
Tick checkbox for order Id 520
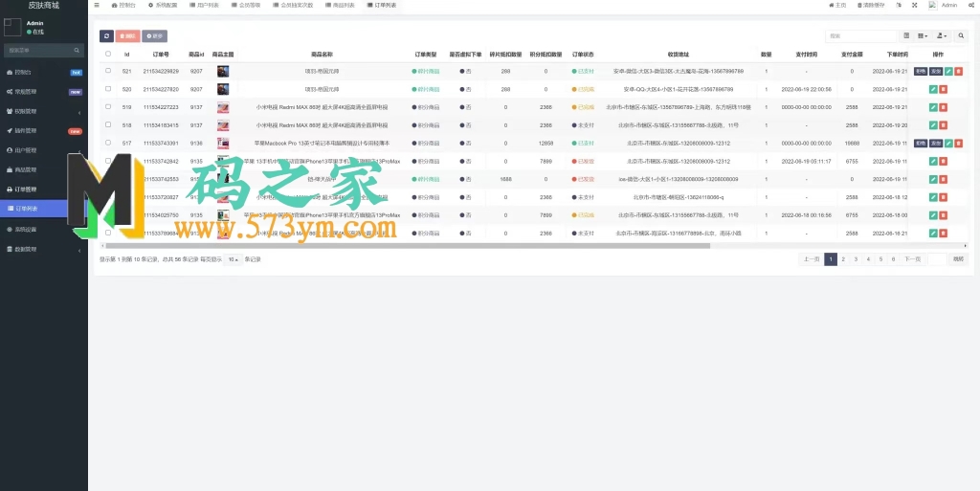108,89
